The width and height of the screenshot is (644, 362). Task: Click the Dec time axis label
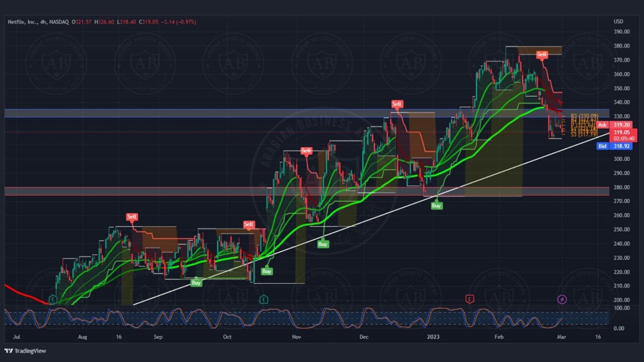pos(364,337)
